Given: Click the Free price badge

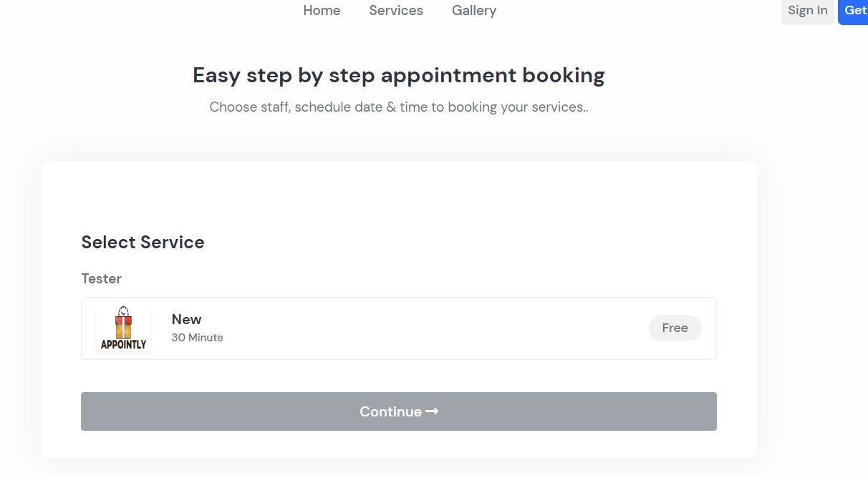Looking at the screenshot, I should click(675, 328).
